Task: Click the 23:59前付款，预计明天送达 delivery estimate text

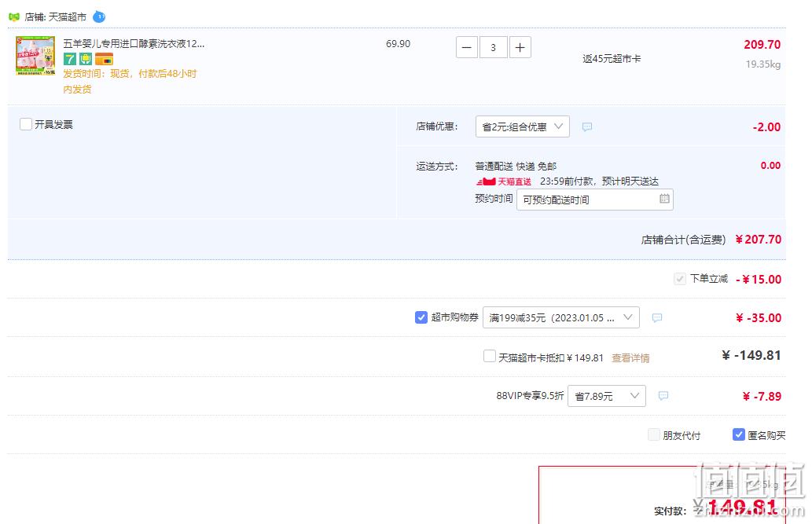Action: [599, 181]
